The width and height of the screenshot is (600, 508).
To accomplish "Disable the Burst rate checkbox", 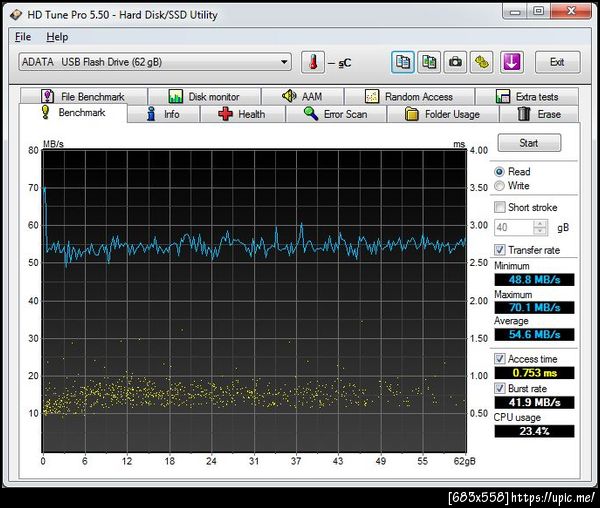I will (501, 388).
